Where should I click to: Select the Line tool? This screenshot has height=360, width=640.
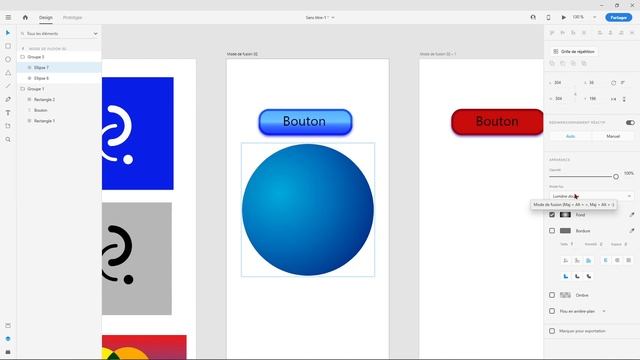(x=8, y=86)
